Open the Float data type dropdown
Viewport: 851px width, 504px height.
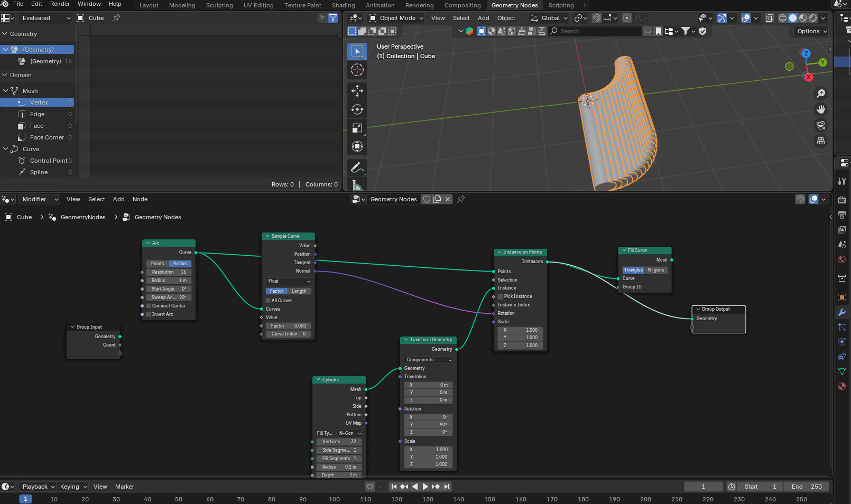point(289,281)
